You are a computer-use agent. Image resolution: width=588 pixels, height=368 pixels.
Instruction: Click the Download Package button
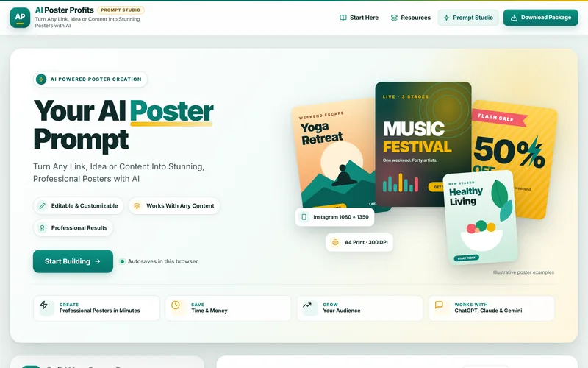point(541,18)
